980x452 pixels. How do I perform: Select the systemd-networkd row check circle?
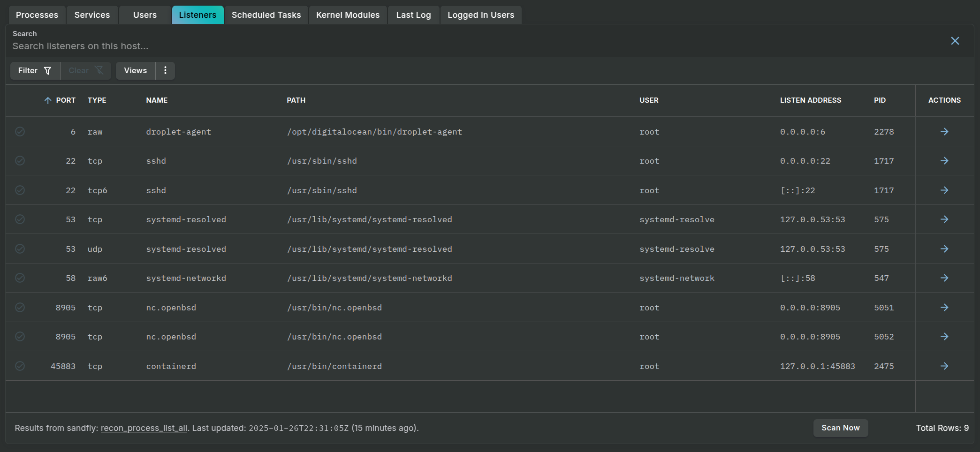pyautogui.click(x=20, y=278)
